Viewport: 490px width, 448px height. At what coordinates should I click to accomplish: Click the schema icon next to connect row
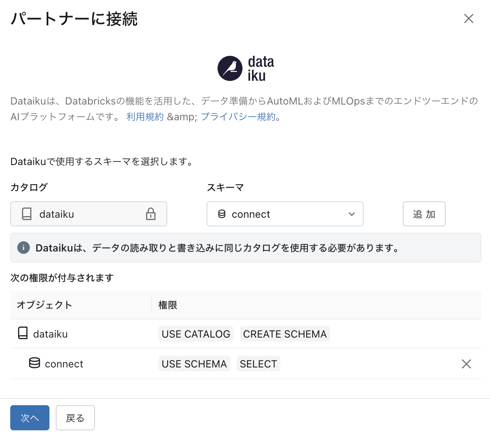[x=34, y=364]
